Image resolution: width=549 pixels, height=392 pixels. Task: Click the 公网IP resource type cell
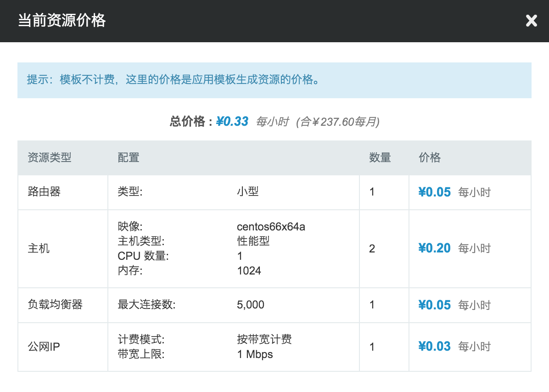point(44,347)
